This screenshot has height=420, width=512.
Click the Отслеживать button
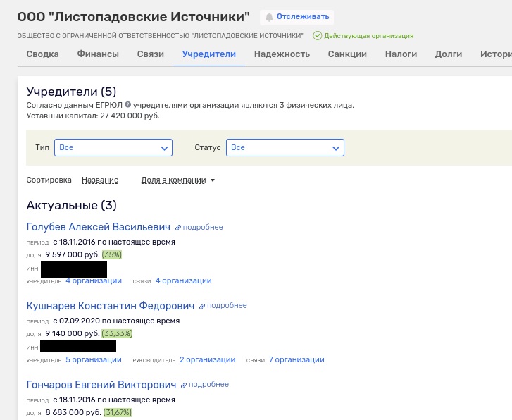coord(296,17)
